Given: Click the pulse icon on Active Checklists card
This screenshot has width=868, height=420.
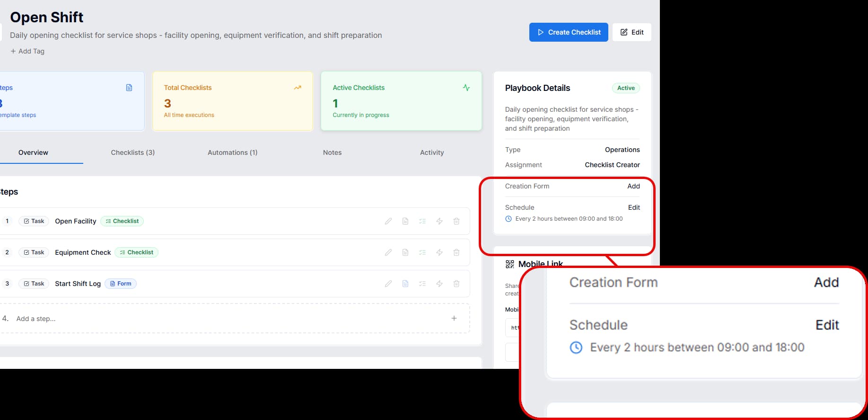Looking at the screenshot, I should point(466,87).
